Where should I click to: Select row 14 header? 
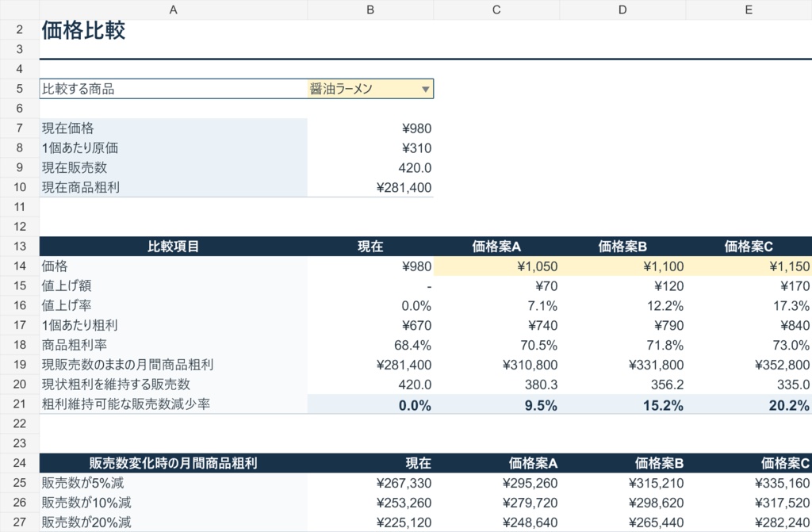point(20,266)
